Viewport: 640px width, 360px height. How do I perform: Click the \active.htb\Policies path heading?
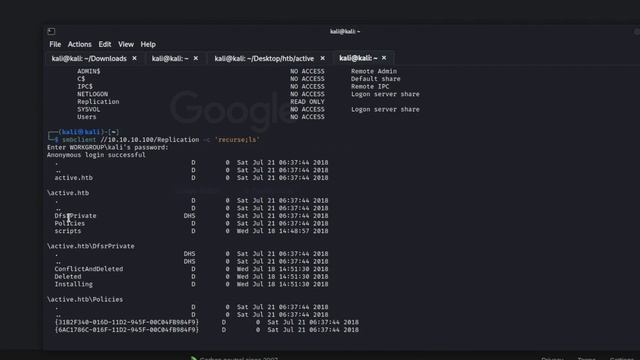click(85, 300)
